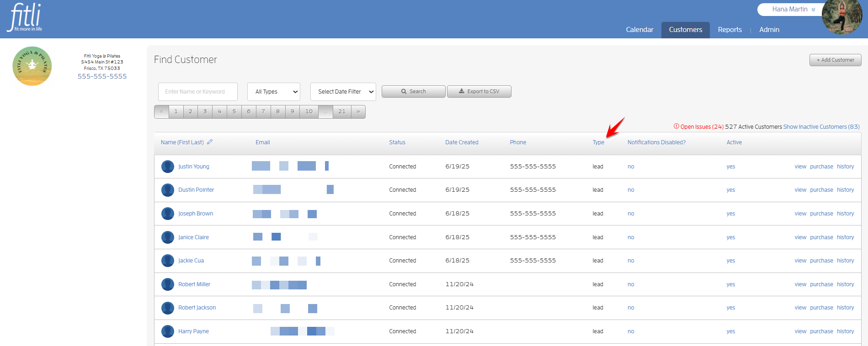Viewport: 868px width, 346px height.
Task: Open the Reports tab
Action: click(730, 30)
